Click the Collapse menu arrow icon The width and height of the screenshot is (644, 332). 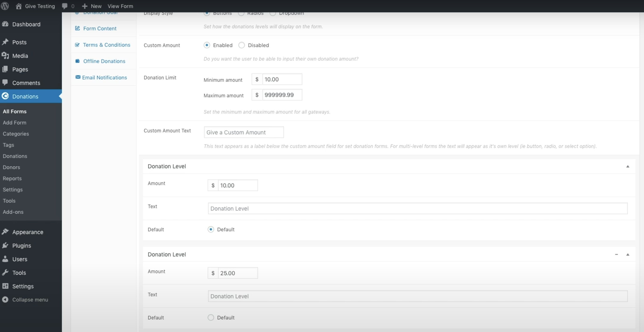pyautogui.click(x=5, y=300)
